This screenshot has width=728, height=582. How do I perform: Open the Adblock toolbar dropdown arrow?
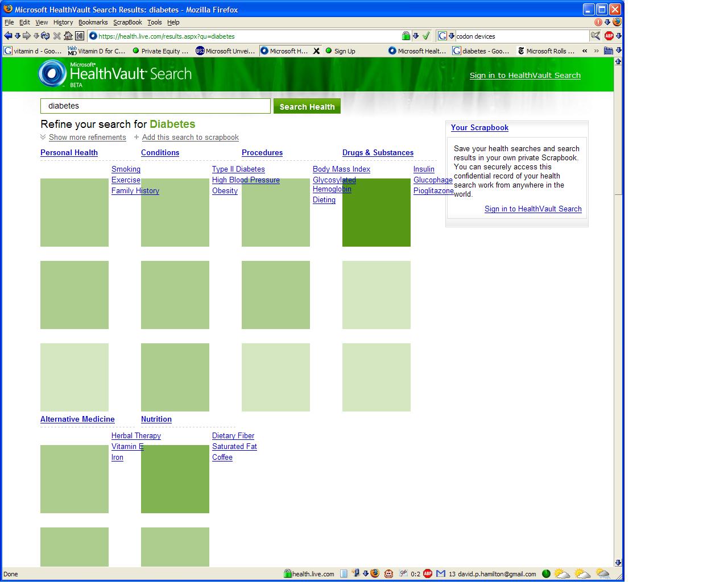click(x=618, y=36)
